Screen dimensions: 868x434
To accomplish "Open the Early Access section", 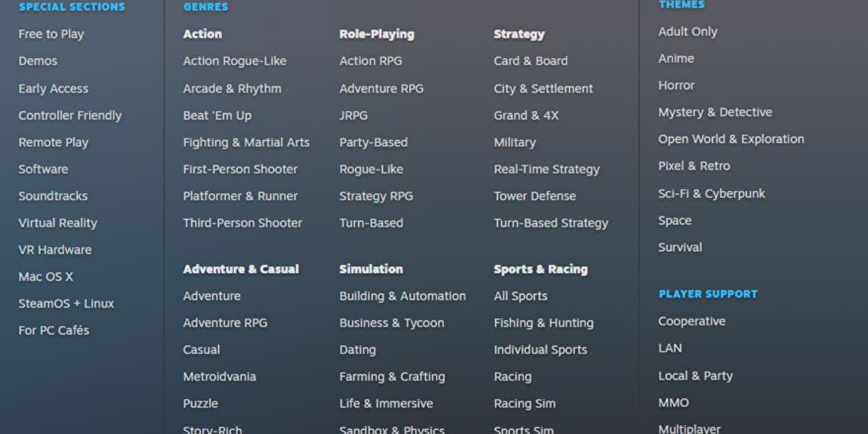I will pos(53,88).
